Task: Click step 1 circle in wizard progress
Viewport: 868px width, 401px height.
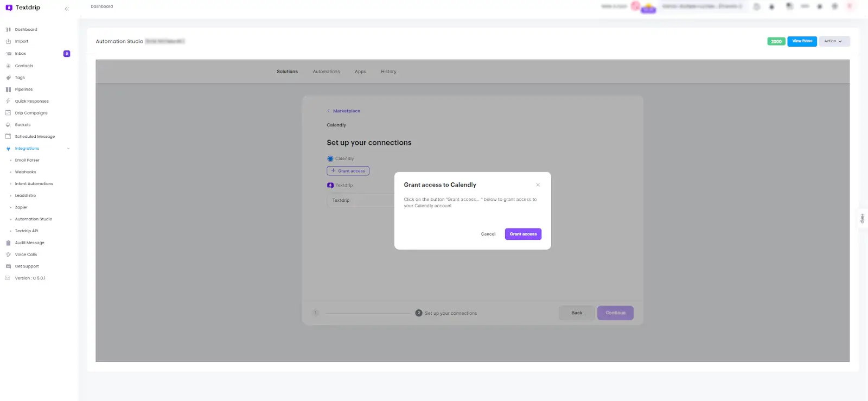Action: click(316, 313)
